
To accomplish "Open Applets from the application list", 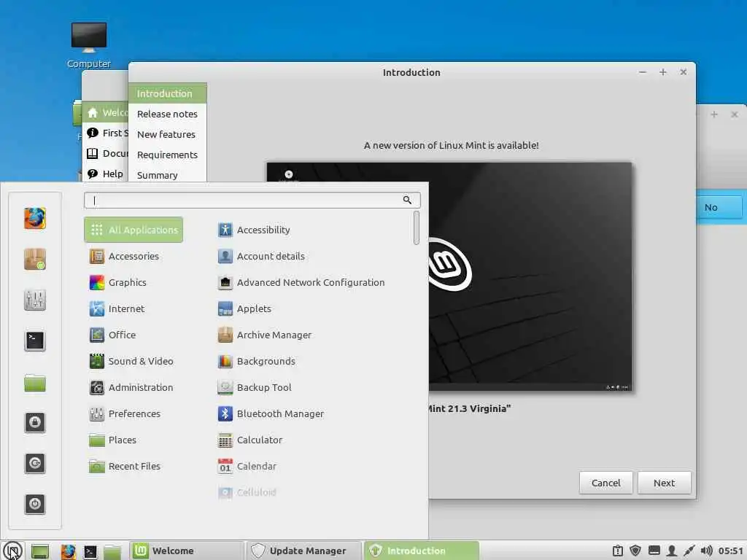I will point(244,308).
